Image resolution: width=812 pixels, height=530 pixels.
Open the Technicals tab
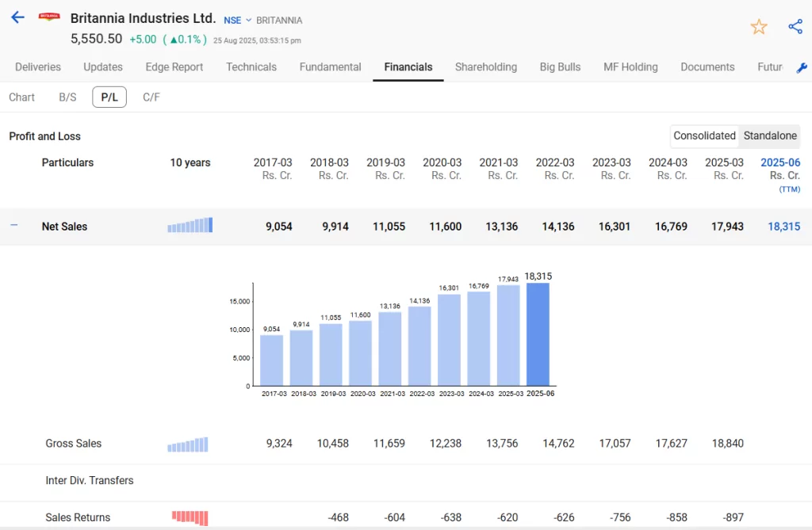coord(251,67)
